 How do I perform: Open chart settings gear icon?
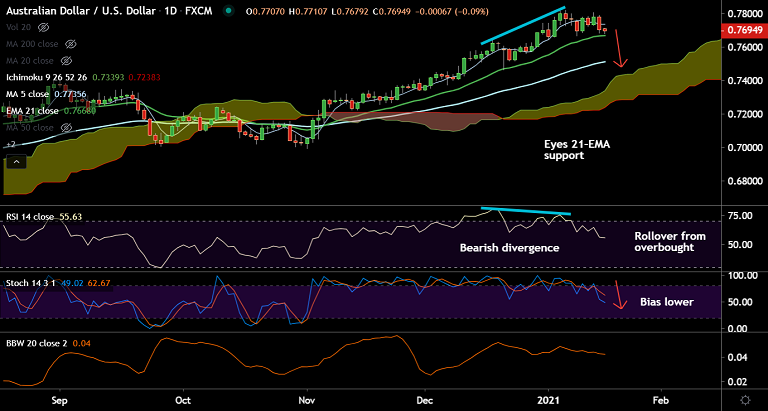tap(745, 399)
